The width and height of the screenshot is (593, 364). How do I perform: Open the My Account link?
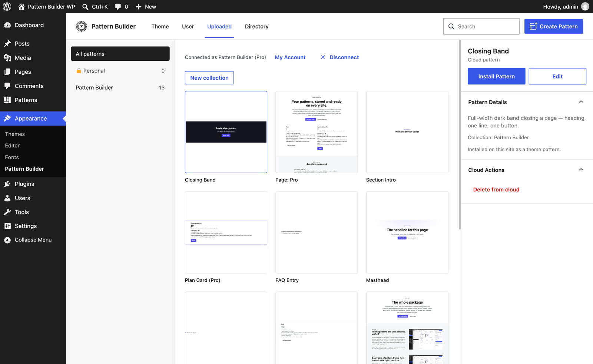[290, 57]
